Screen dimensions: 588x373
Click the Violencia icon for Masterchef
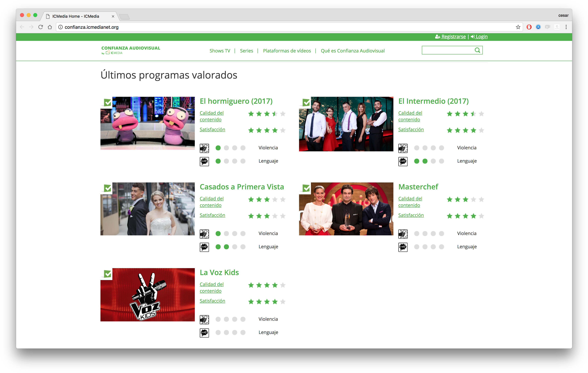point(403,234)
